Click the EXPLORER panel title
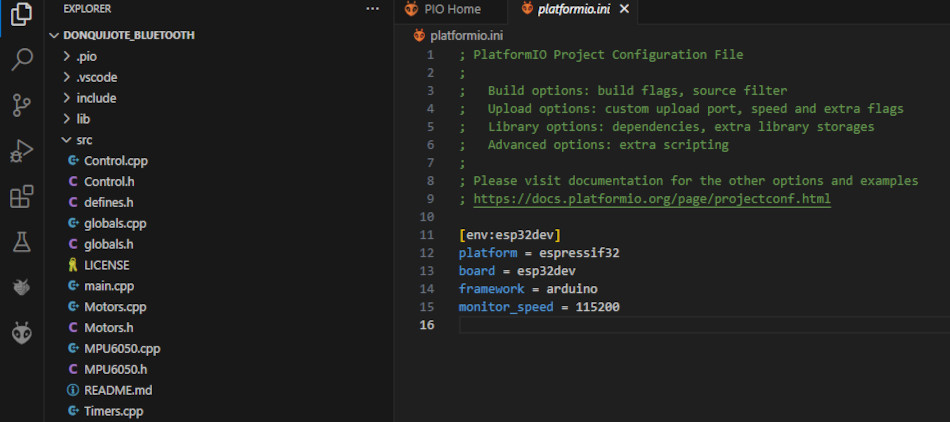950x422 pixels. (x=87, y=9)
